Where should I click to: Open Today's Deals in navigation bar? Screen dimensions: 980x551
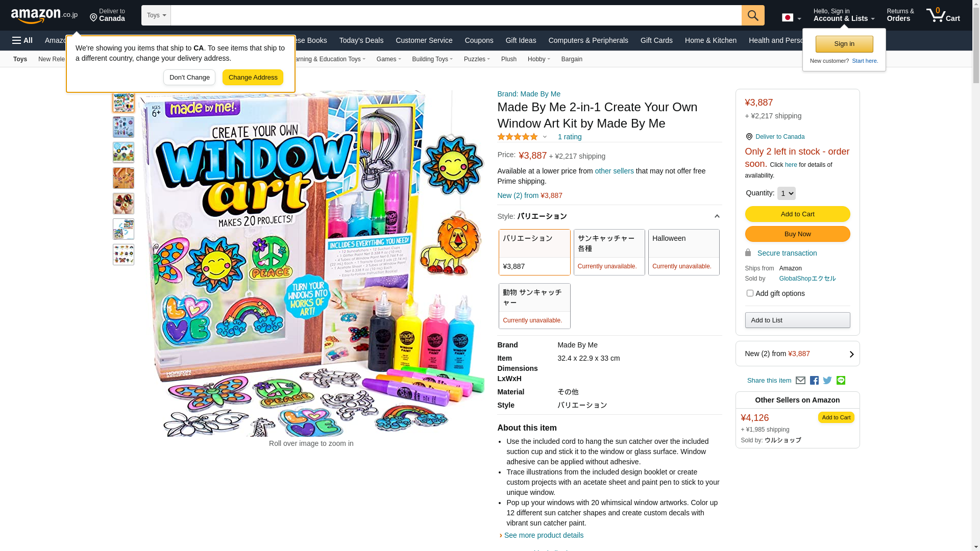[x=361, y=40]
